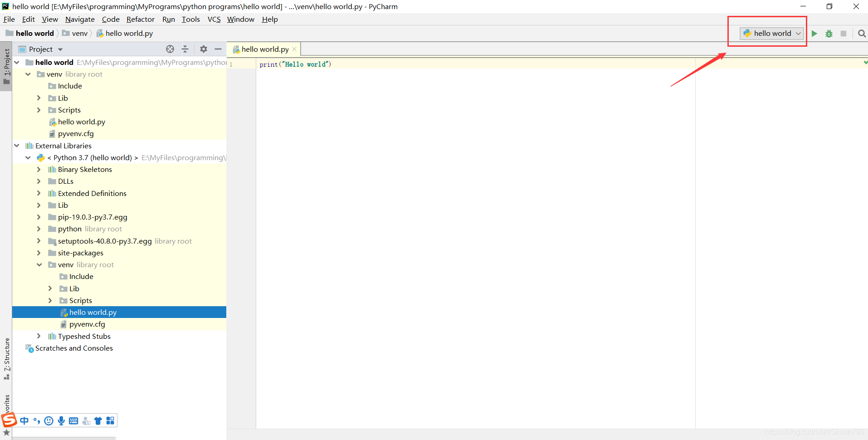This screenshot has width=868, height=440.
Task: Expand the Binary Skeletons node
Action: point(39,169)
